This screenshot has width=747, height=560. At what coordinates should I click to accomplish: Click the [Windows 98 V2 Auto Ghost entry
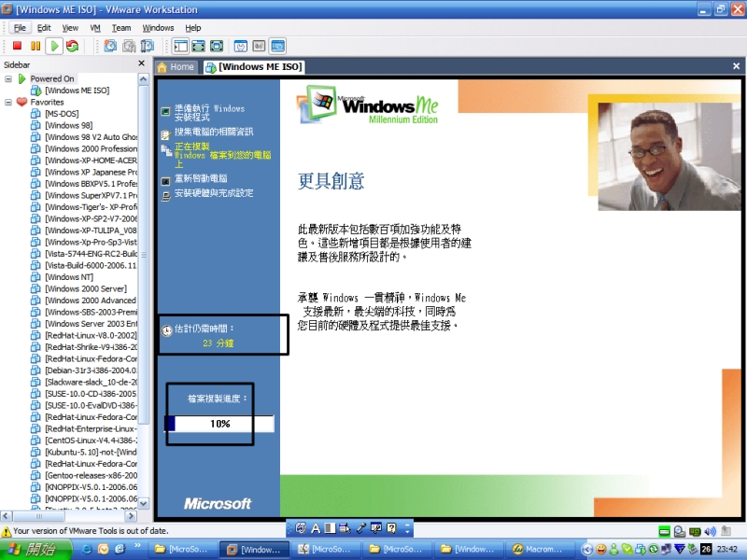pyautogui.click(x=91, y=137)
